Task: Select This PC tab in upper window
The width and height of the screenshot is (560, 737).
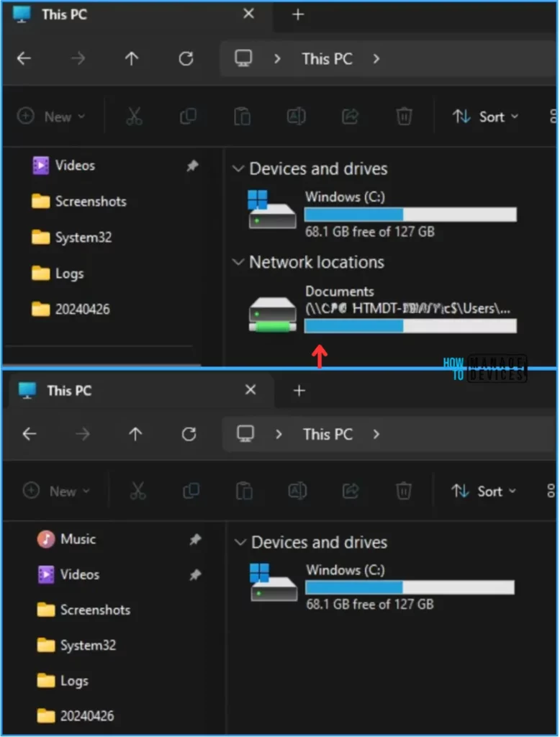Action: (x=136, y=14)
